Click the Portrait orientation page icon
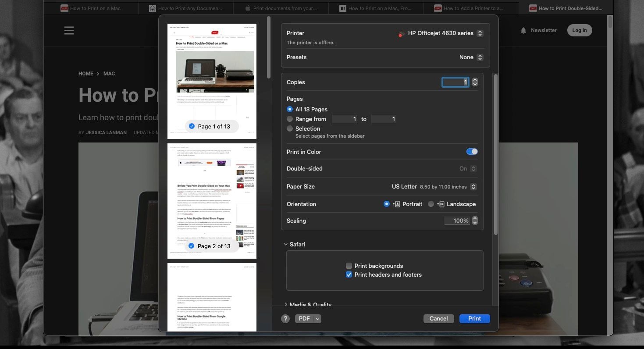Viewport: 644px width, 349px height. click(396, 204)
